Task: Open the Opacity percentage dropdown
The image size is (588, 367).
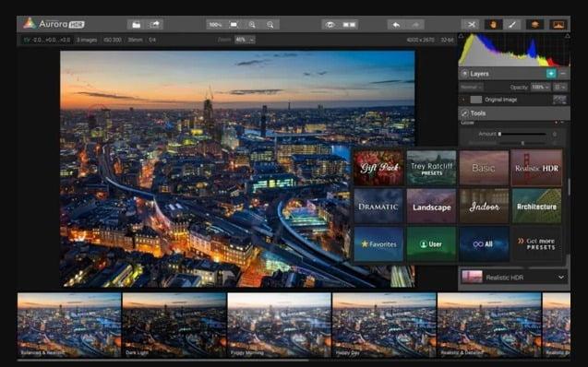Action: click(540, 87)
